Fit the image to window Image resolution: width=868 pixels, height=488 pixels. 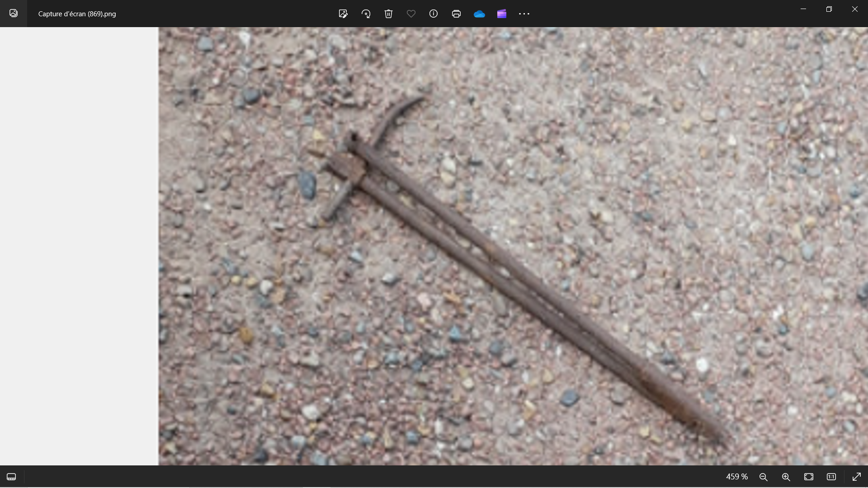click(809, 477)
